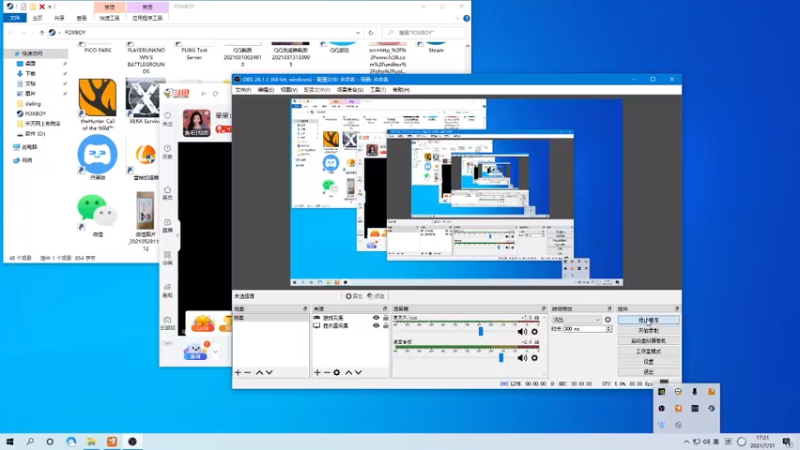This screenshot has width=800, height=450.
Task: Open Douyu Home sidebar icon
Action: [167, 193]
